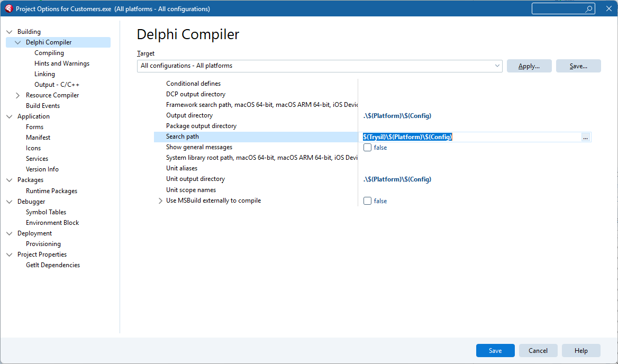618x364 pixels.
Task: Select Services under Application
Action: 37,159
